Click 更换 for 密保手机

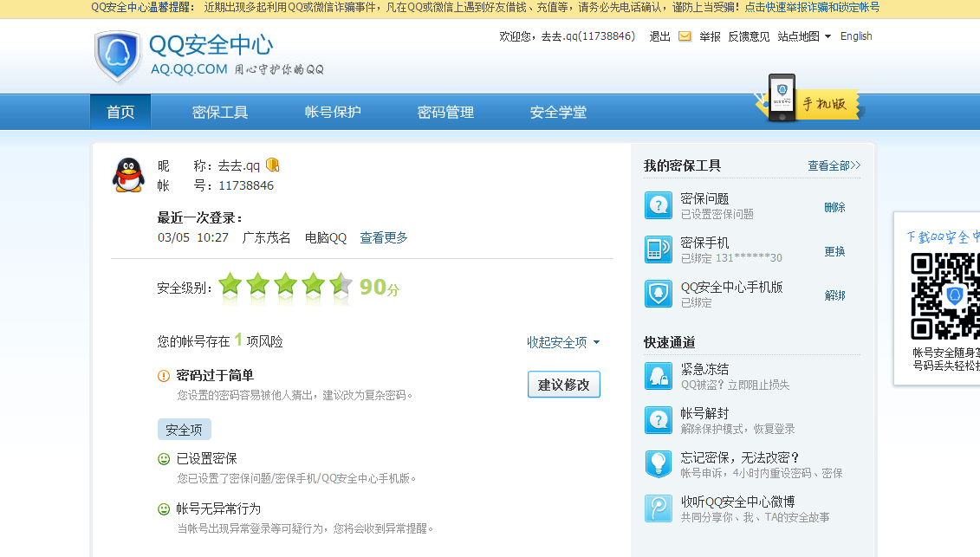[x=834, y=251]
